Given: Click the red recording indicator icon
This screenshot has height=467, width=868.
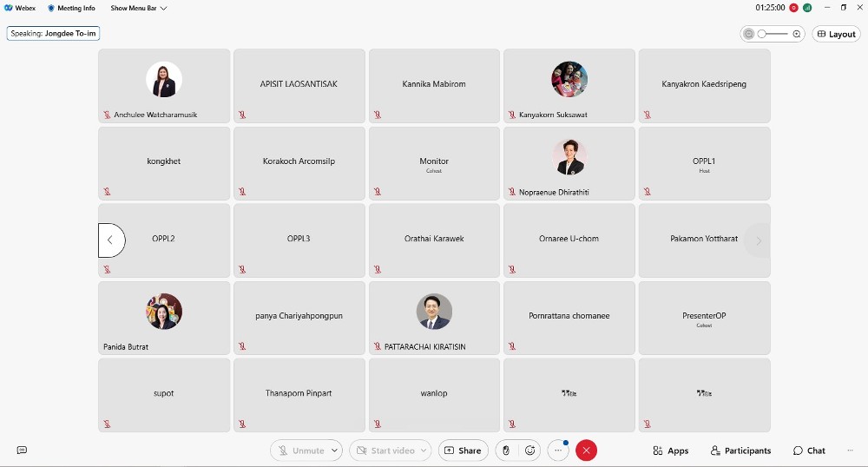Looking at the screenshot, I should coord(793,8).
